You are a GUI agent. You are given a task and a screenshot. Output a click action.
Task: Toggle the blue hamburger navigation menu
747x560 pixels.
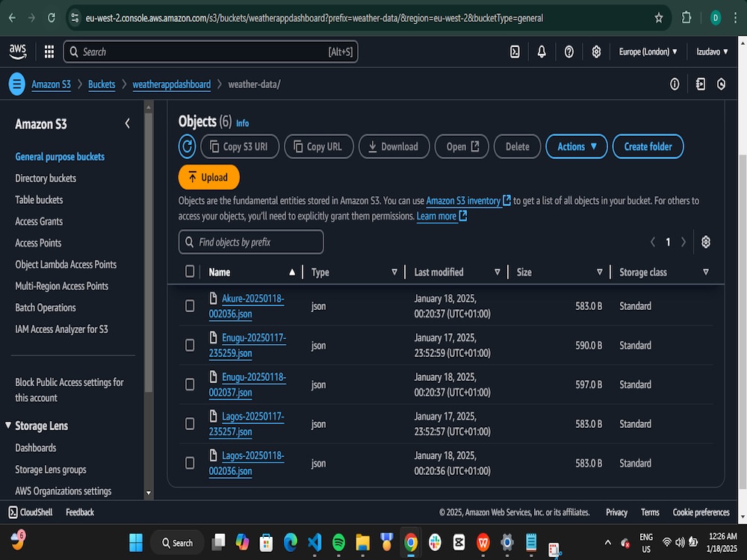click(x=16, y=84)
